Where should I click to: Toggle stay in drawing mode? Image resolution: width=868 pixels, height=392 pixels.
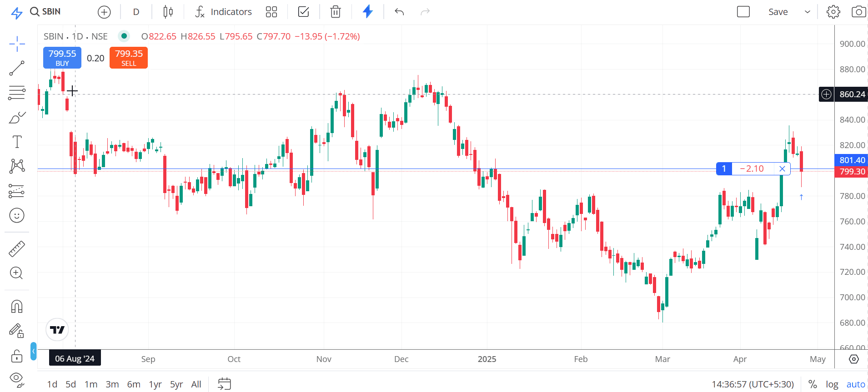tap(17, 331)
